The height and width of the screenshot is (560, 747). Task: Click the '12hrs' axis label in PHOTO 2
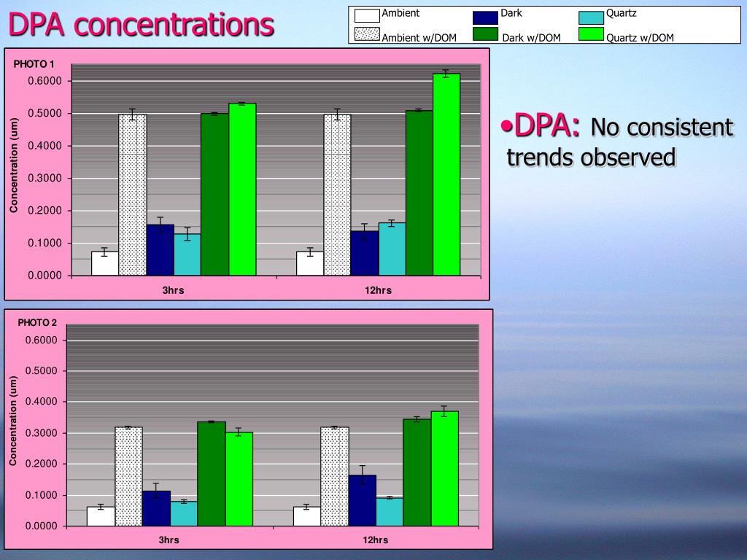(x=376, y=540)
